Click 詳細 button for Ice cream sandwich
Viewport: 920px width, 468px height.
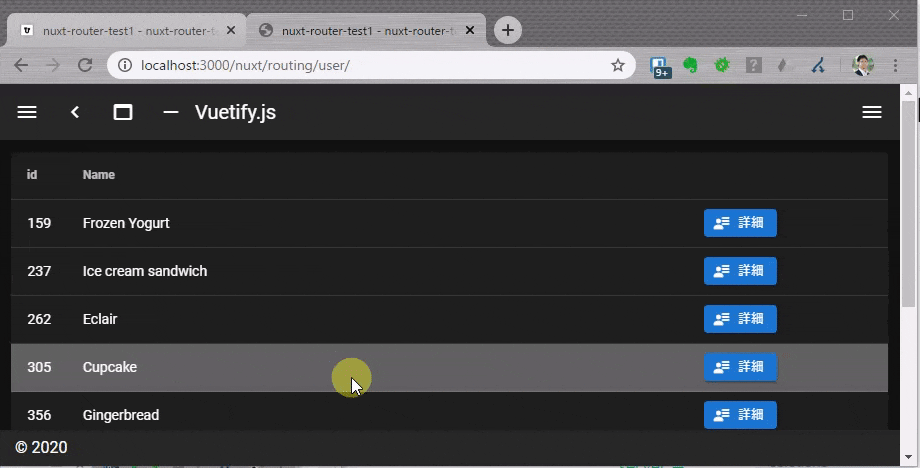tap(740, 271)
